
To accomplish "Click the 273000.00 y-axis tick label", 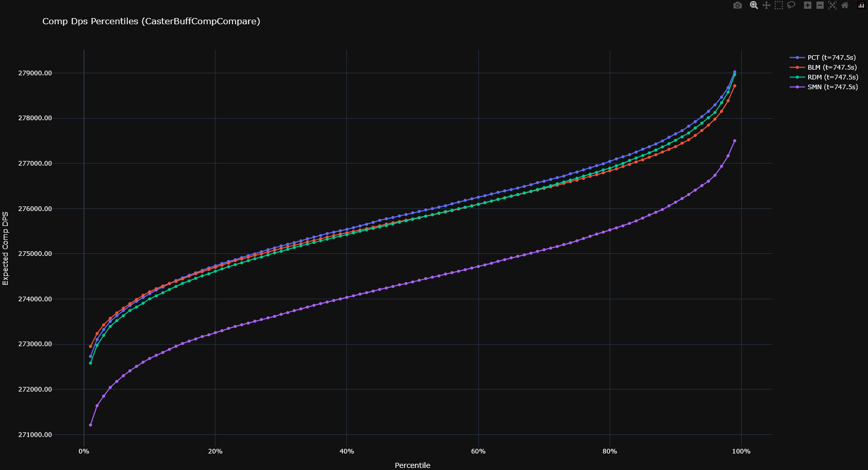I will (x=35, y=344).
